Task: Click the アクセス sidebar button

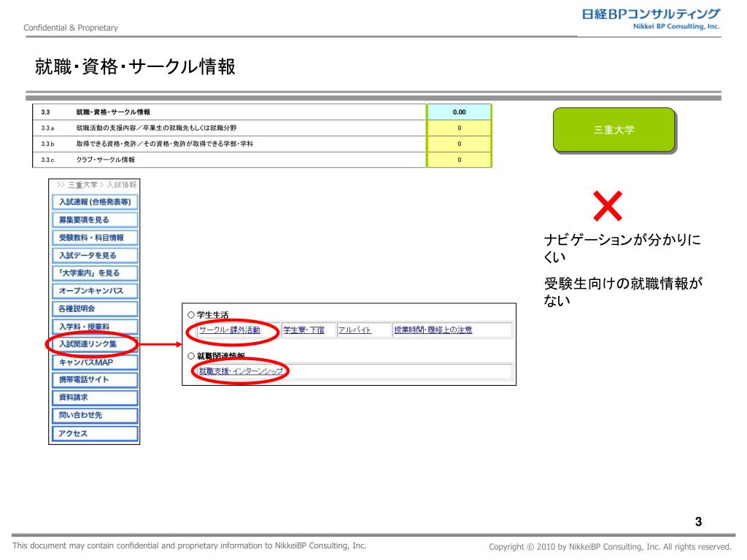Action: tap(95, 433)
